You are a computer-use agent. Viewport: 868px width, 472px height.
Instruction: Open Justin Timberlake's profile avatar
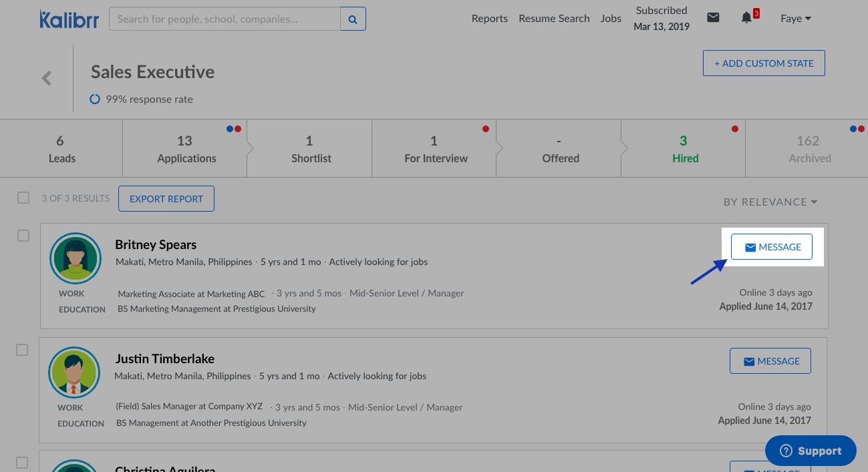(x=74, y=373)
